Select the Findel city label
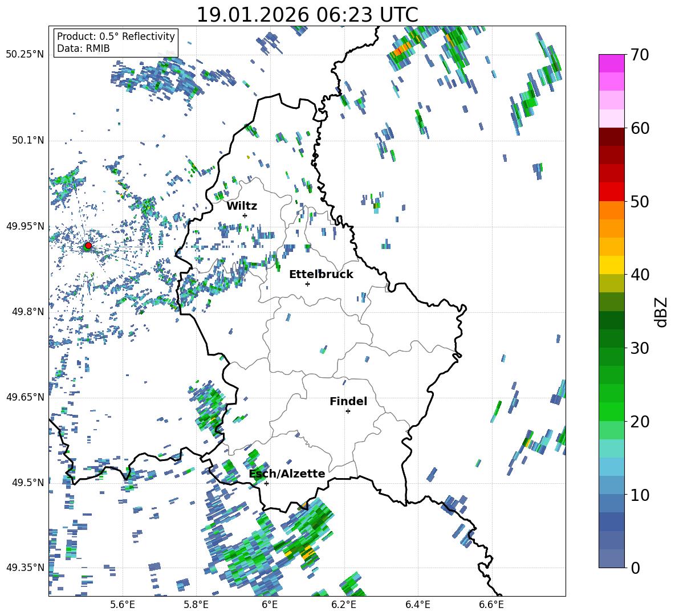 point(348,401)
